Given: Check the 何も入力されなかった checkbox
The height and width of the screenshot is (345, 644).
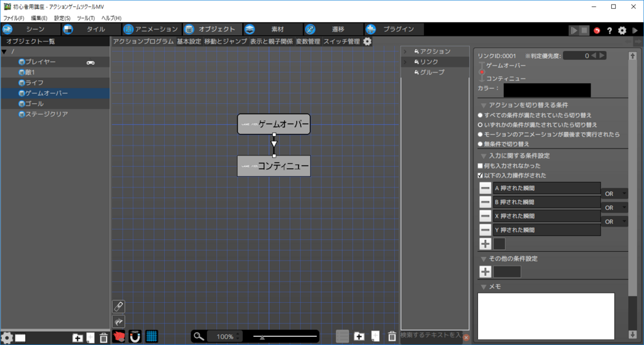Looking at the screenshot, I should click(x=480, y=166).
